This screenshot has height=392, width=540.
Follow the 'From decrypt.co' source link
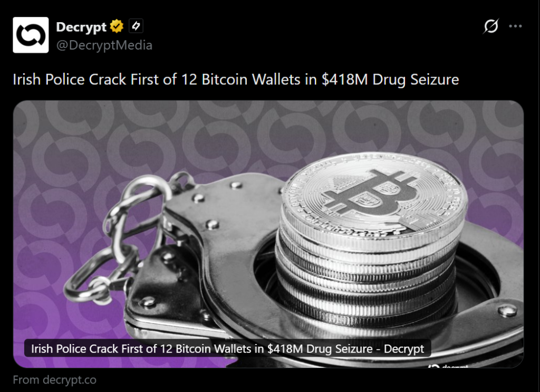tap(54, 380)
